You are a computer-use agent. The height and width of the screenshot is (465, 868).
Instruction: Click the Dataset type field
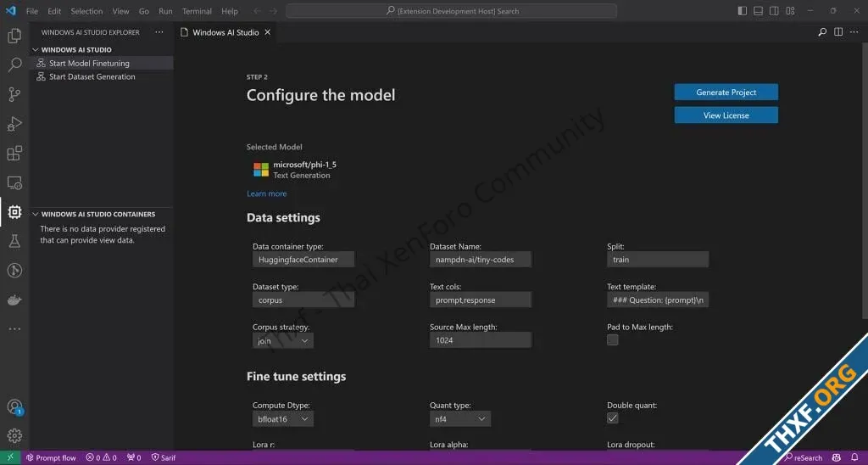click(303, 300)
